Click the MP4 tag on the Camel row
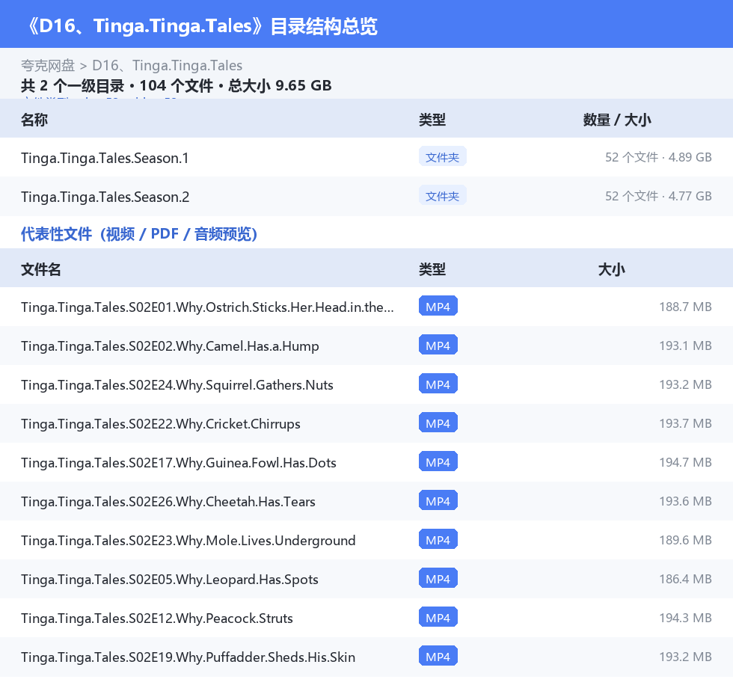This screenshot has height=700, width=733. (438, 345)
